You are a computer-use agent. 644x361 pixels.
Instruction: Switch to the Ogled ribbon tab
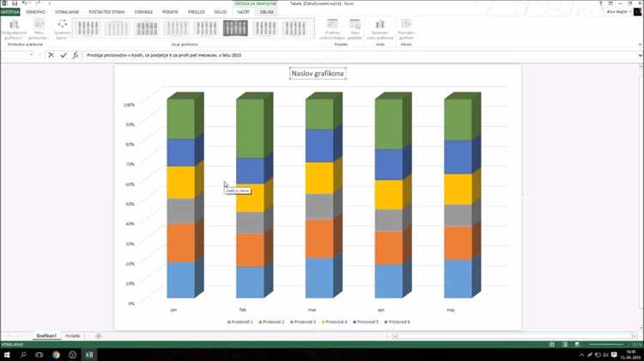tap(220, 12)
